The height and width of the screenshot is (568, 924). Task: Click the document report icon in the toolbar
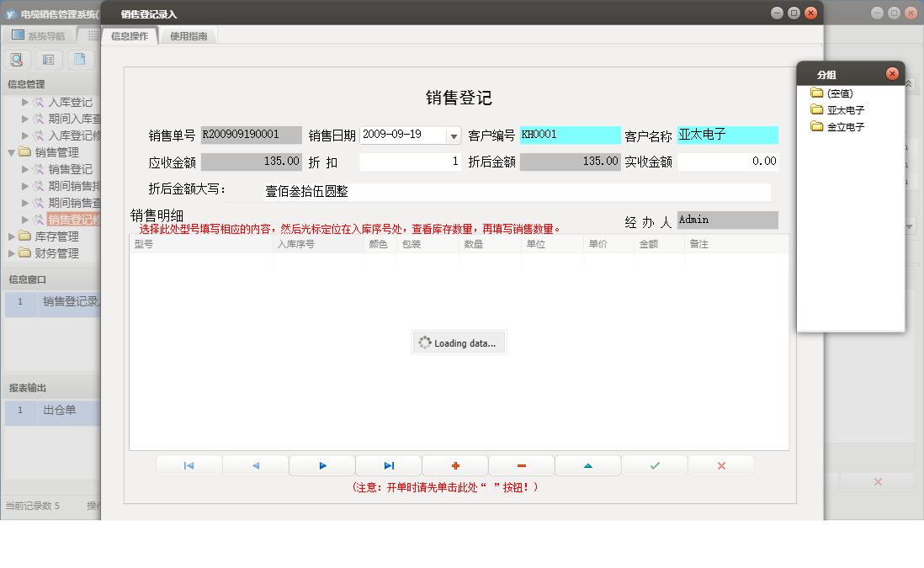point(80,59)
